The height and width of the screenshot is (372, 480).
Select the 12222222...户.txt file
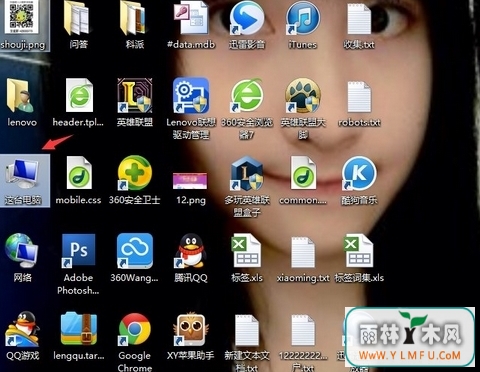tap(303, 331)
